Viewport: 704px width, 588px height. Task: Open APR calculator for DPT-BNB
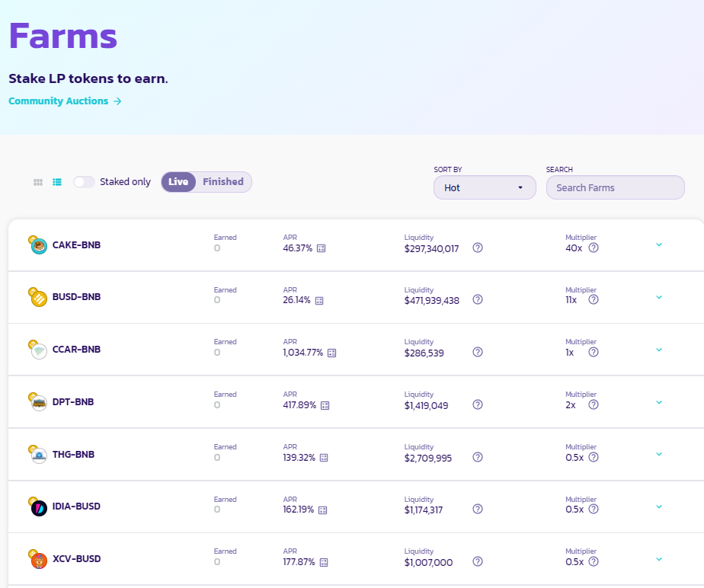click(x=325, y=405)
